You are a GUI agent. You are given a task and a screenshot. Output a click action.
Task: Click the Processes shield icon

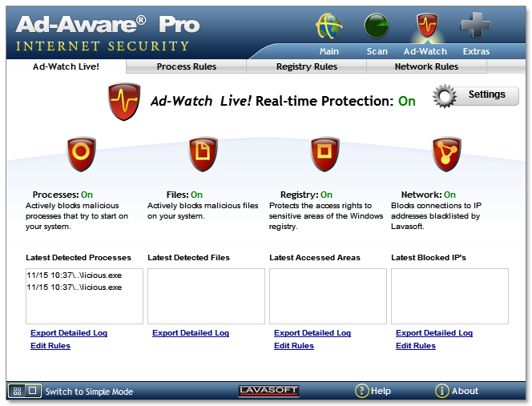coord(81,154)
